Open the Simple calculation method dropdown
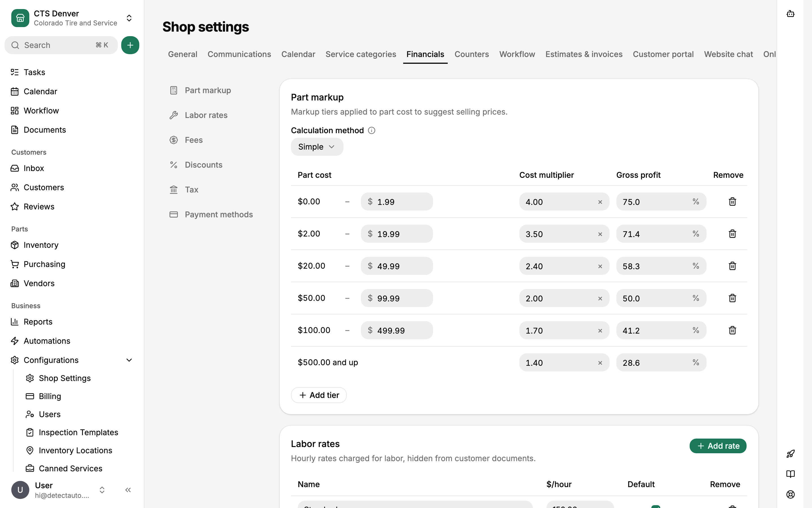812x508 pixels. point(317,147)
